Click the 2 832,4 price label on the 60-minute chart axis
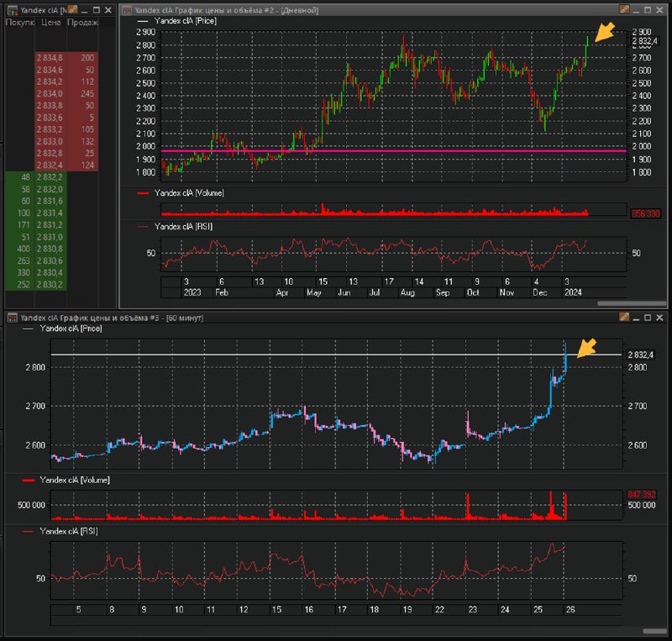The image size is (672, 641). coord(640,355)
